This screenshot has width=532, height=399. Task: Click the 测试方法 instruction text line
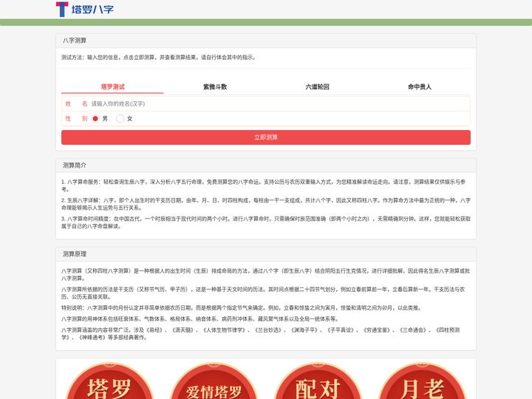click(159, 58)
